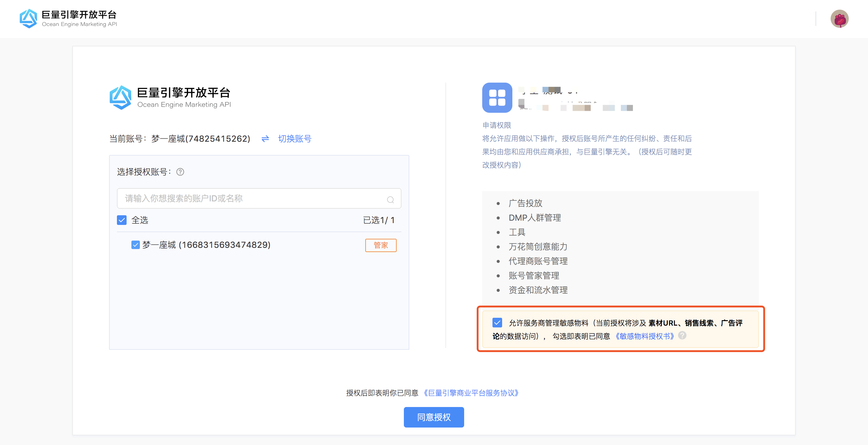868x445 pixels.
Task: Open the user avatar in top right
Action: click(839, 19)
